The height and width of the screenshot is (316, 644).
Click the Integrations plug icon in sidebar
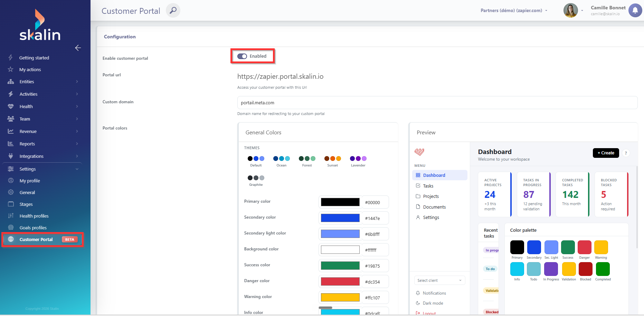click(11, 156)
